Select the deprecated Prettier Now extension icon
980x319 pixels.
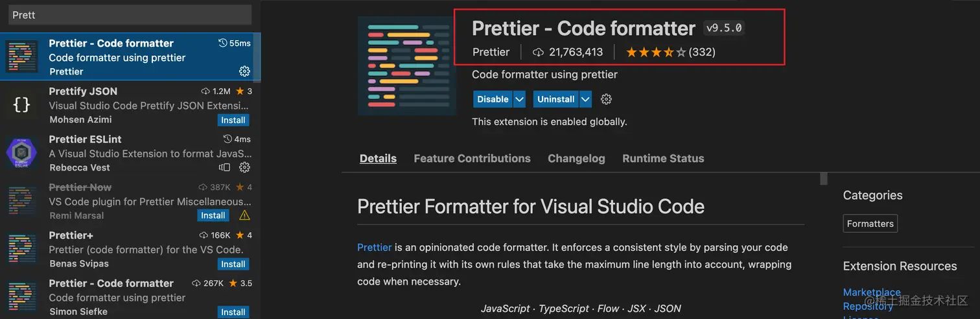[22, 201]
